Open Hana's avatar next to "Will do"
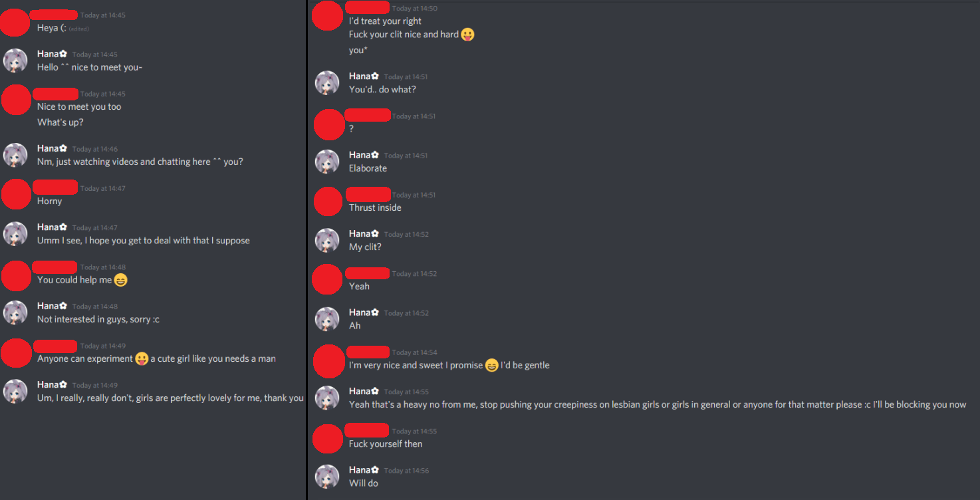980x500 pixels. pyautogui.click(x=327, y=477)
